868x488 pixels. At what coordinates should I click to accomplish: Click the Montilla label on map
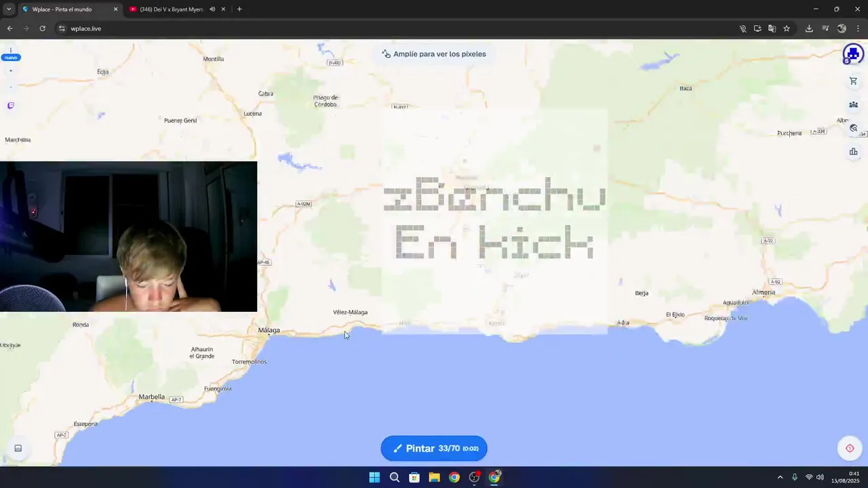point(214,59)
